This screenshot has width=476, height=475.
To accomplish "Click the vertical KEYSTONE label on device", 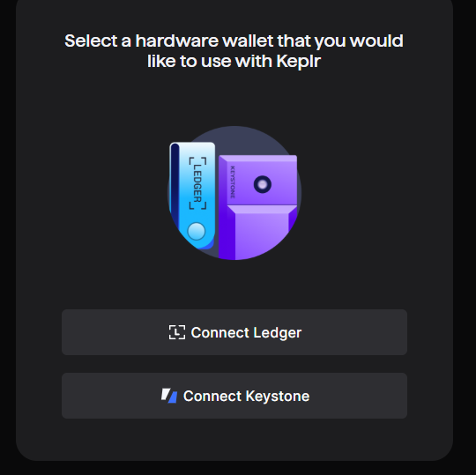I will 233,182.
